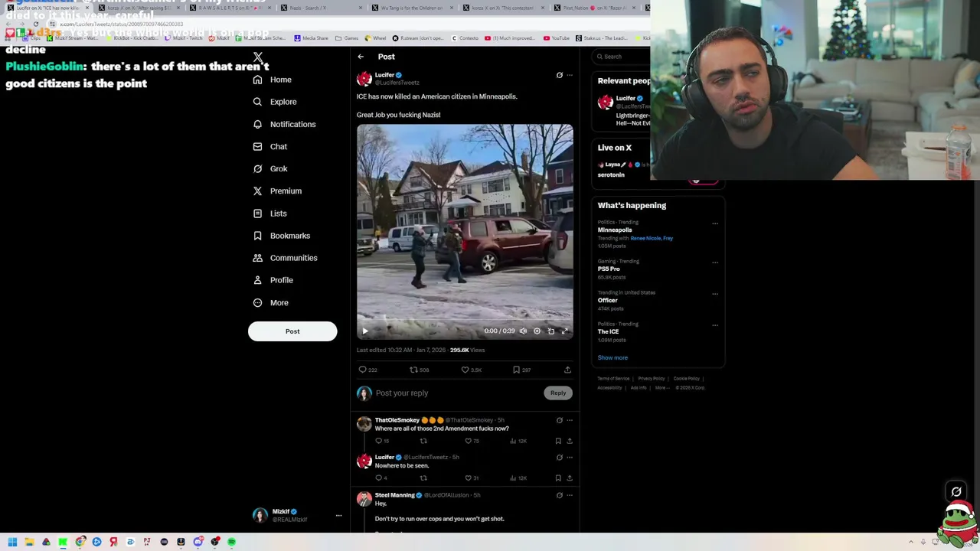Reload the page with the browser refresh button
This screenshot has height=551, width=980.
point(36,24)
